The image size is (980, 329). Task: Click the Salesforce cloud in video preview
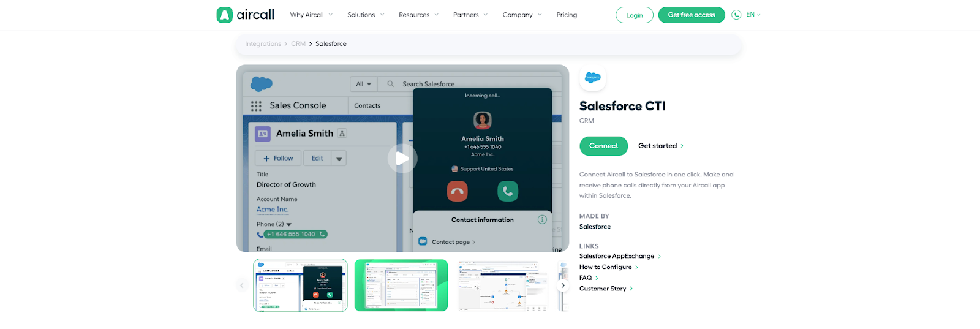coord(262,83)
